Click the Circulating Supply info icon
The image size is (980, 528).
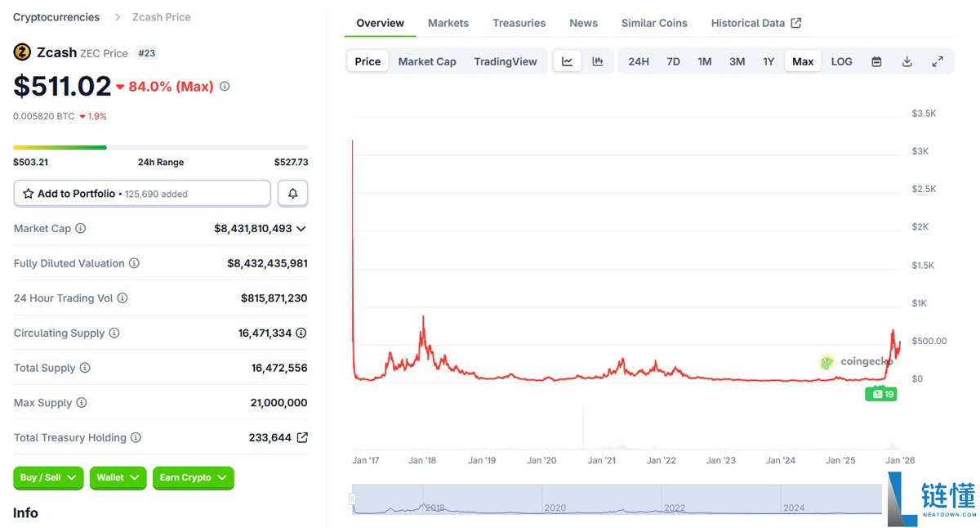pos(114,333)
